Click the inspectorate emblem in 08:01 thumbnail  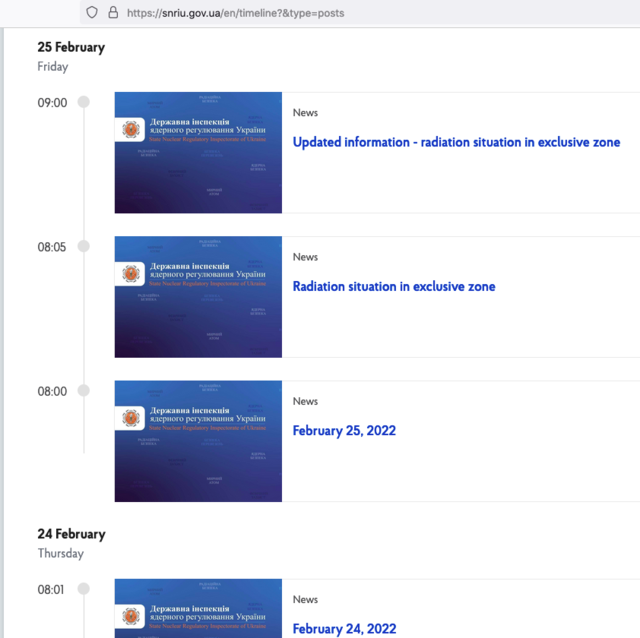point(131,616)
